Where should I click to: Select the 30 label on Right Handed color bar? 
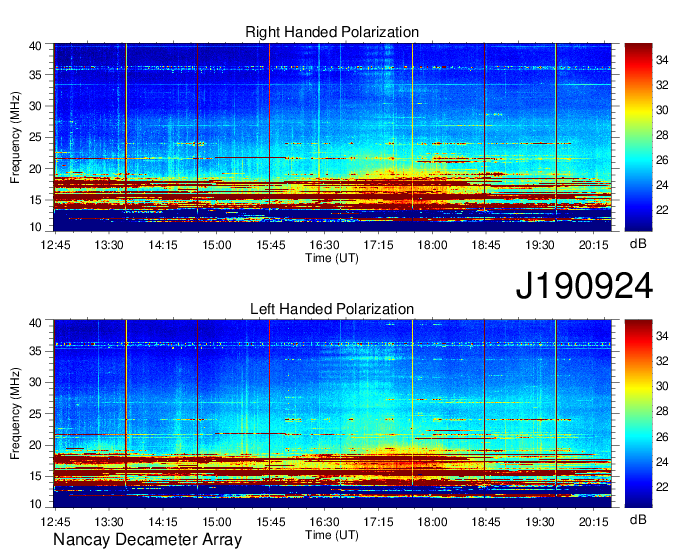[x=662, y=110]
